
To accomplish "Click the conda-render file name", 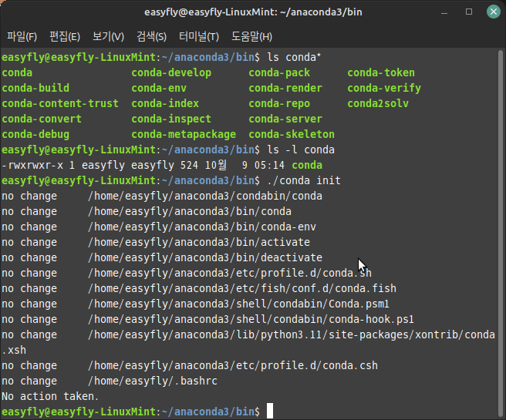I will [x=285, y=89].
